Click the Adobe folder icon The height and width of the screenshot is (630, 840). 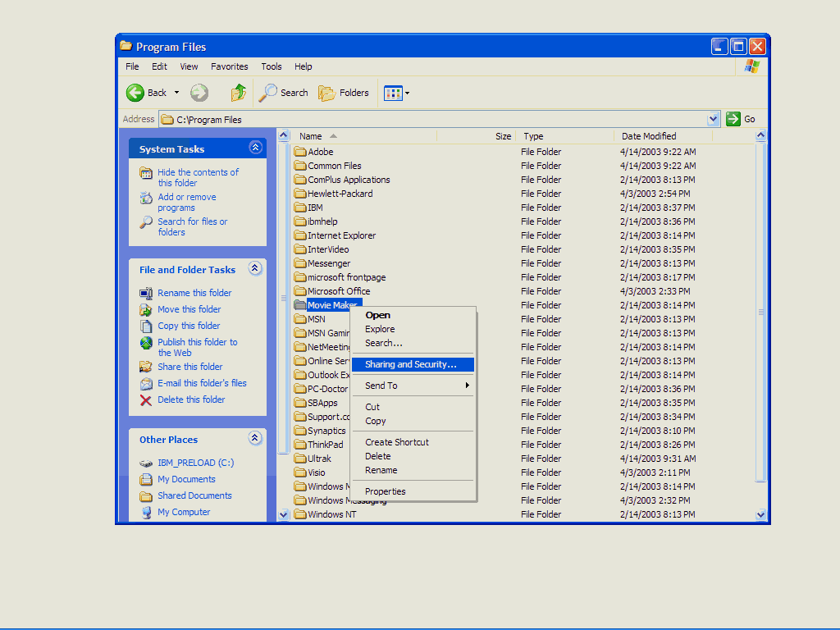coord(300,152)
